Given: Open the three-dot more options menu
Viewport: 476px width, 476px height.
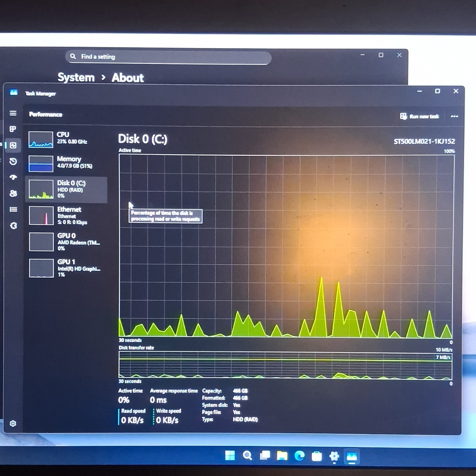Looking at the screenshot, I should 454,116.
